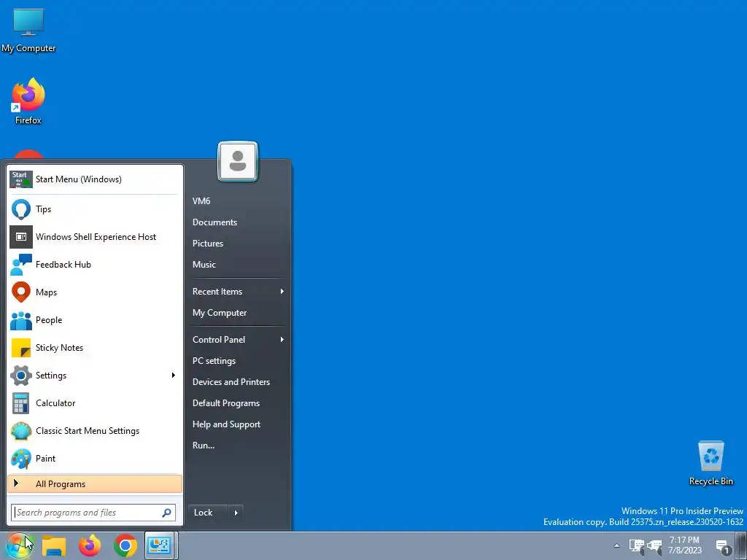The height and width of the screenshot is (560, 747).
Task: Open File Explorer from the taskbar
Action: tap(54, 545)
